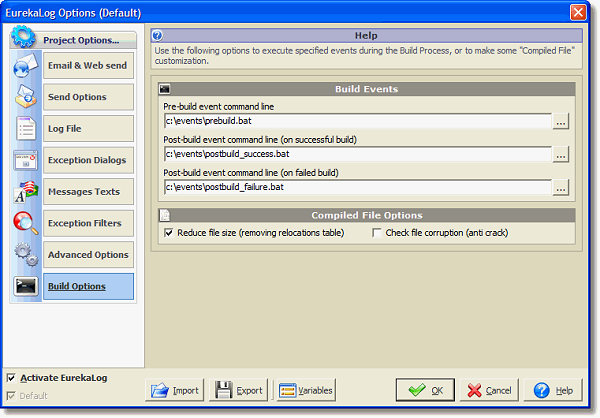This screenshot has height=418, width=600.
Task: Open the Send Options section
Action: [x=88, y=97]
